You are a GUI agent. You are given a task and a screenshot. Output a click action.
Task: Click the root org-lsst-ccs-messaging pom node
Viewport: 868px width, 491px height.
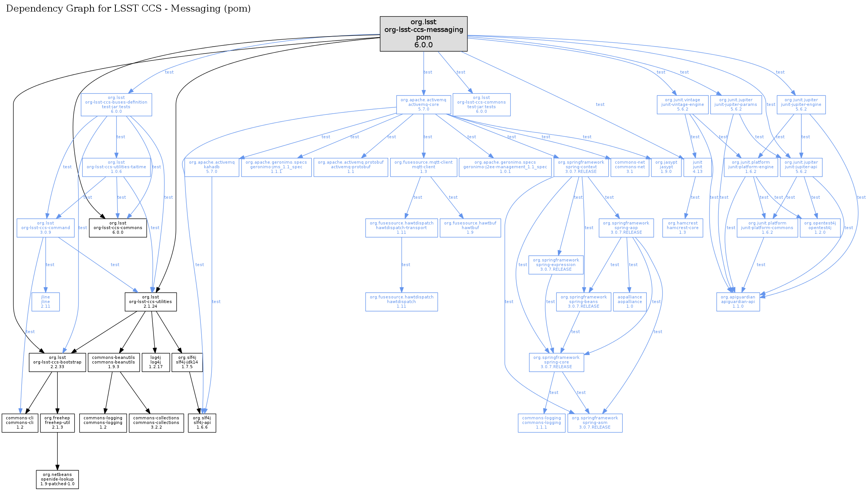[x=423, y=34]
